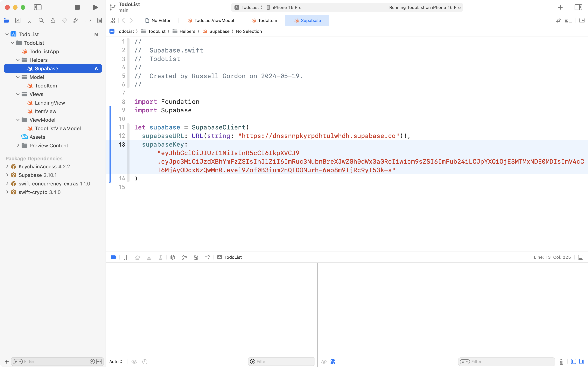Run the TodoList scheme
This screenshot has width=588, height=367.
95,7
